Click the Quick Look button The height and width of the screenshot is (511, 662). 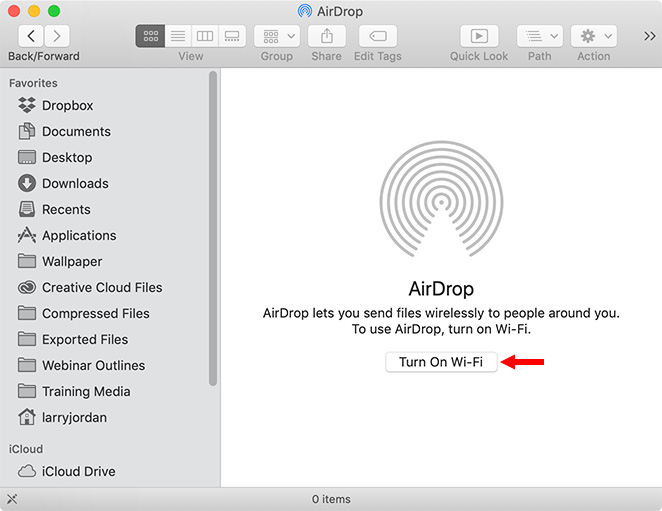click(x=479, y=36)
